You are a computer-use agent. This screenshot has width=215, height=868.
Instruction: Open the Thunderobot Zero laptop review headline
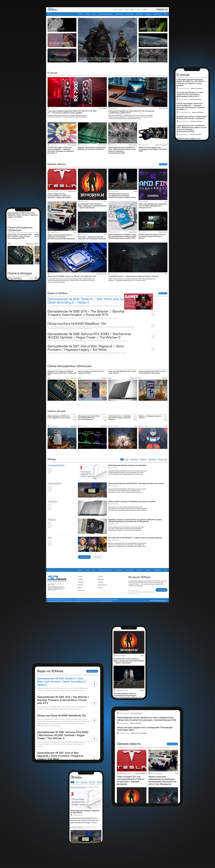pos(132,501)
